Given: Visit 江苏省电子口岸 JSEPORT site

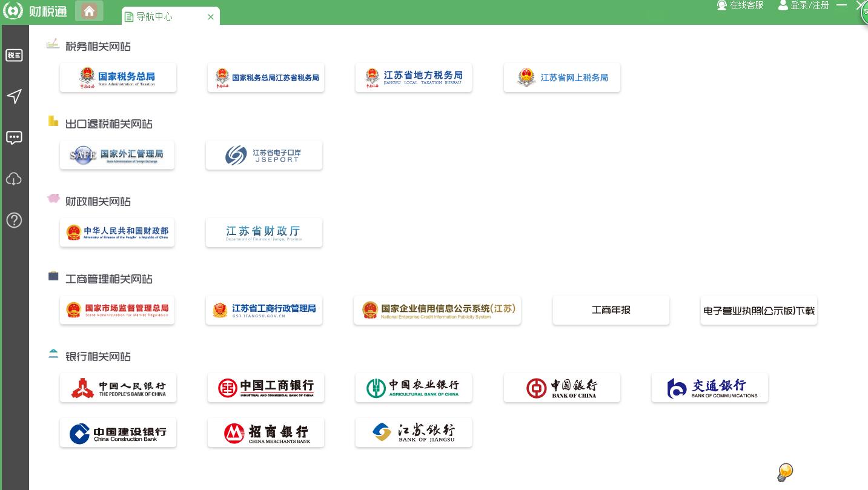Looking at the screenshot, I should [x=264, y=155].
